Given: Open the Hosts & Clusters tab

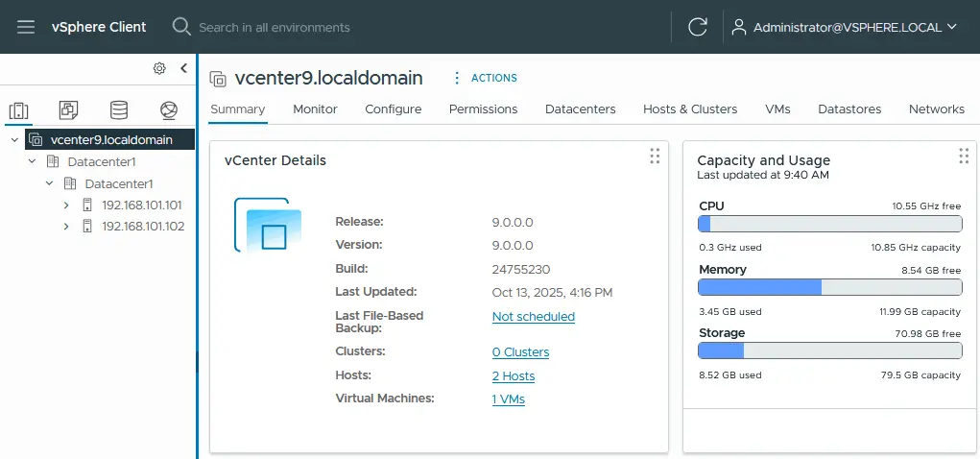Looking at the screenshot, I should tap(690, 109).
